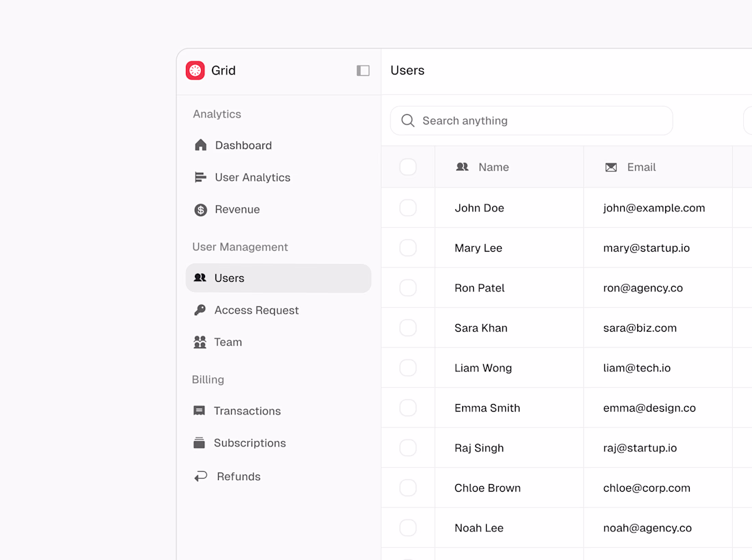Go to User Analytics
The width and height of the screenshot is (752, 560).
click(x=278, y=178)
